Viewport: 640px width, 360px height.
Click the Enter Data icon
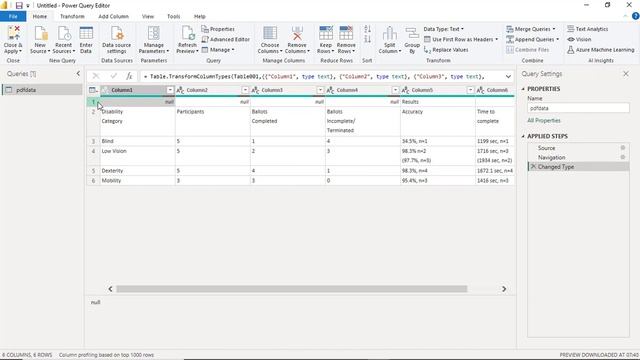86,33
